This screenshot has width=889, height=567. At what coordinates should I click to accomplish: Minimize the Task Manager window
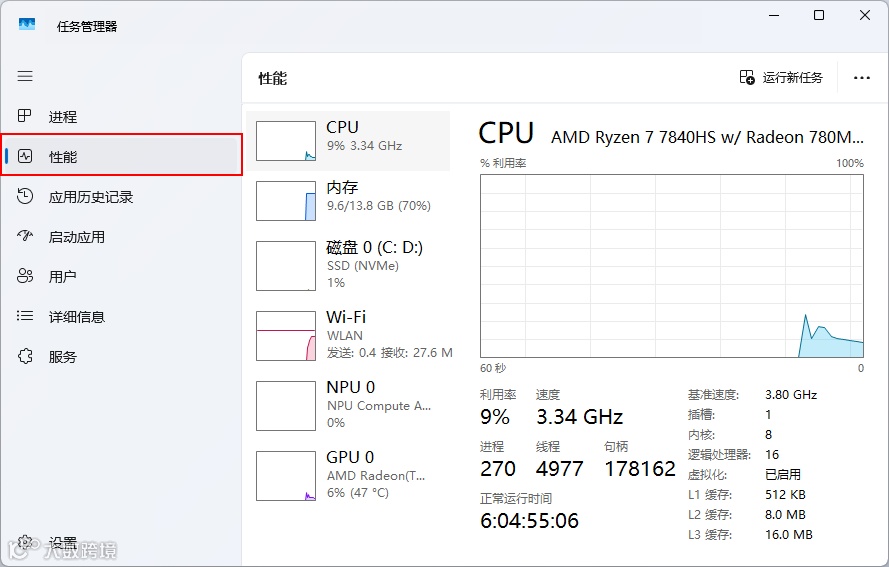point(774,15)
